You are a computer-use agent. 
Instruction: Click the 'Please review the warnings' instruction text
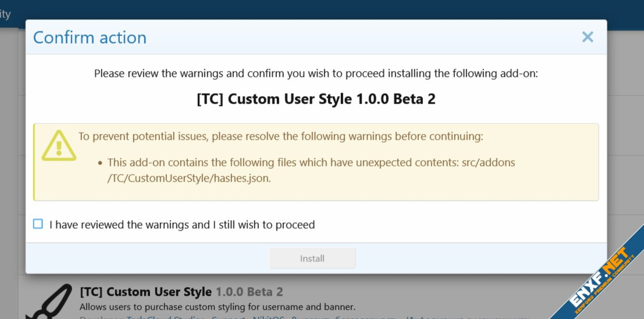tap(316, 74)
